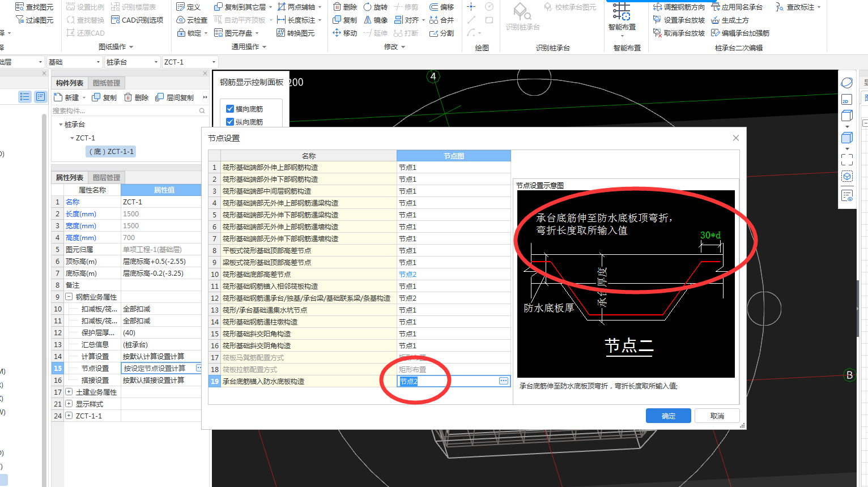868x487 pixels.
Task: Close the 节点设置 dialog
Action: coord(735,138)
